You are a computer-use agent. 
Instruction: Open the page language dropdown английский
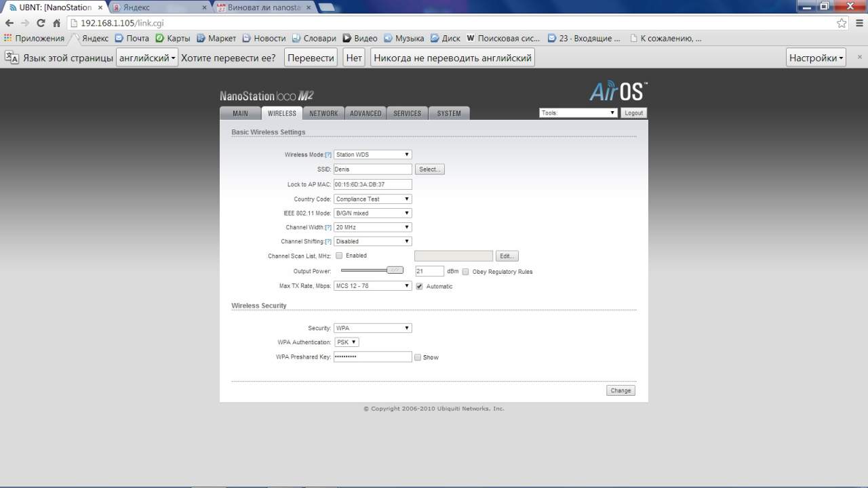[x=147, y=58]
